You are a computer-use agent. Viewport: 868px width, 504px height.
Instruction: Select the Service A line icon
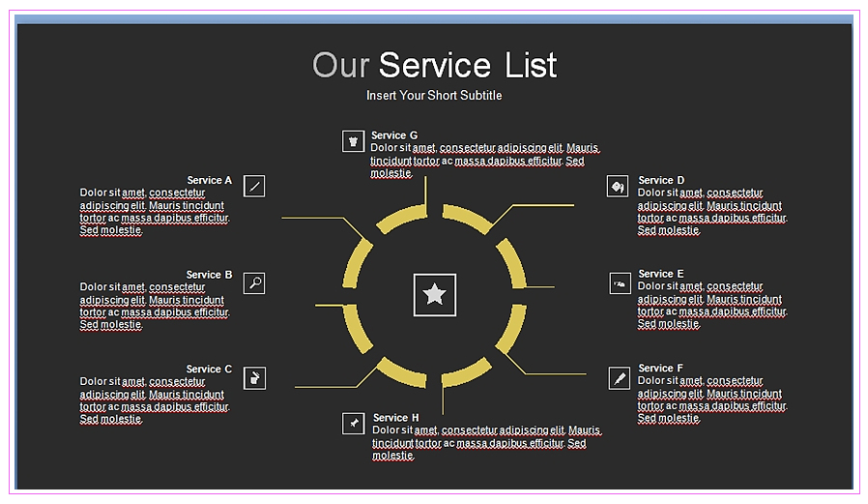point(254,186)
